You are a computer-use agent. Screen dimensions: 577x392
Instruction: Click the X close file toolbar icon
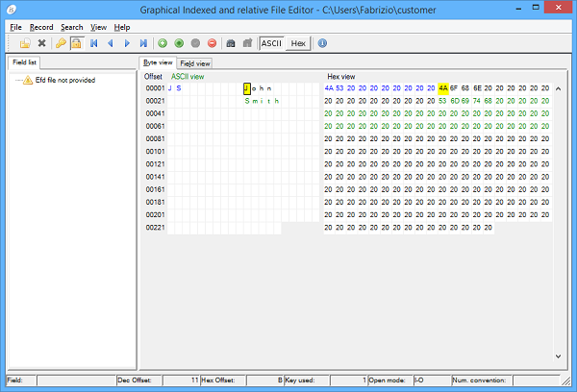click(41, 43)
